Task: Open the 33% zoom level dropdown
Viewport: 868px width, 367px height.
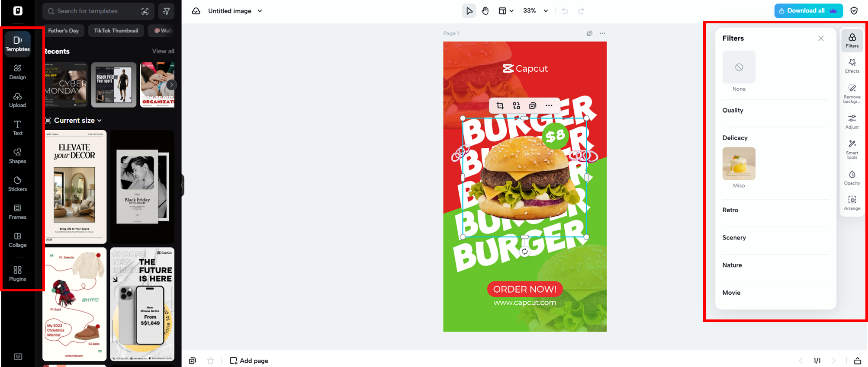Action: (536, 11)
